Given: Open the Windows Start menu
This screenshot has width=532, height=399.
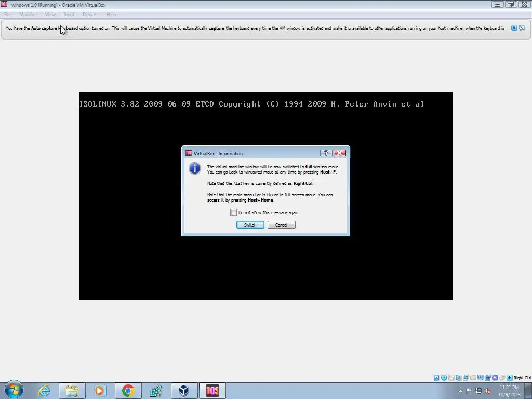Looking at the screenshot, I should click(x=14, y=390).
